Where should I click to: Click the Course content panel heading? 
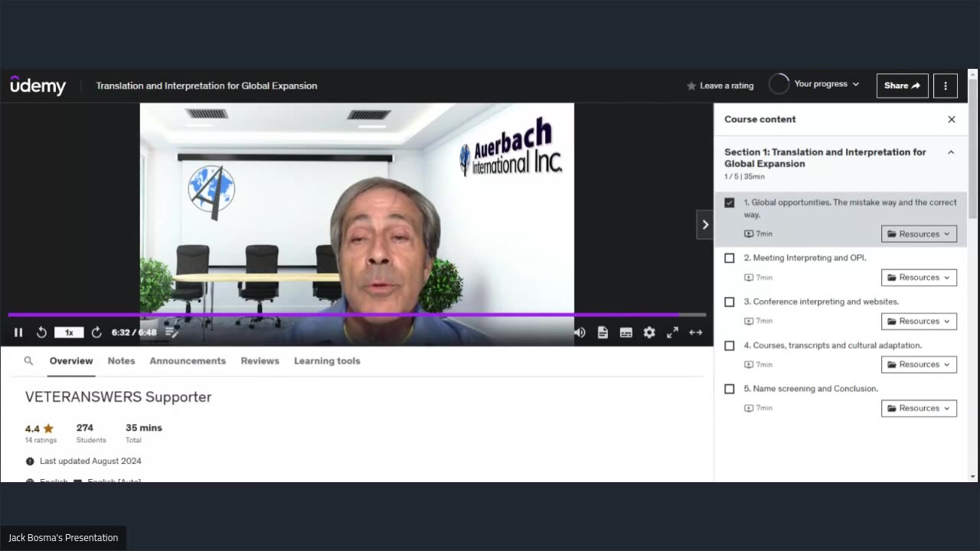point(760,119)
